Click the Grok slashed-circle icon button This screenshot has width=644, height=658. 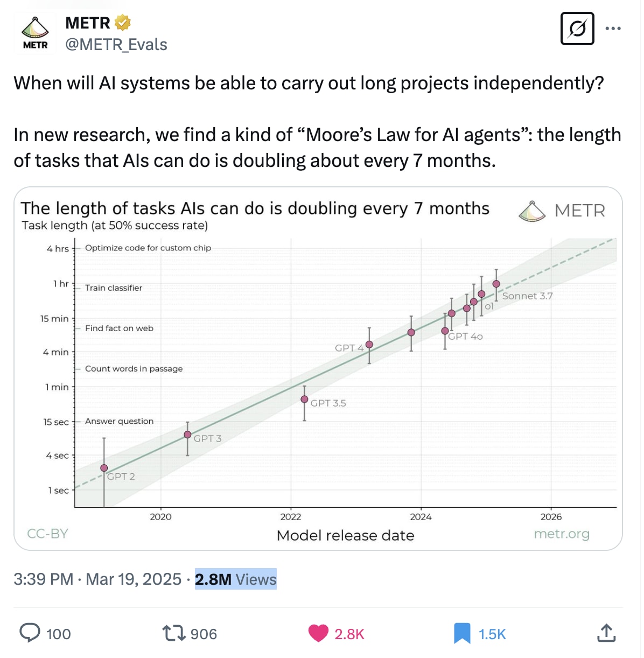click(577, 29)
